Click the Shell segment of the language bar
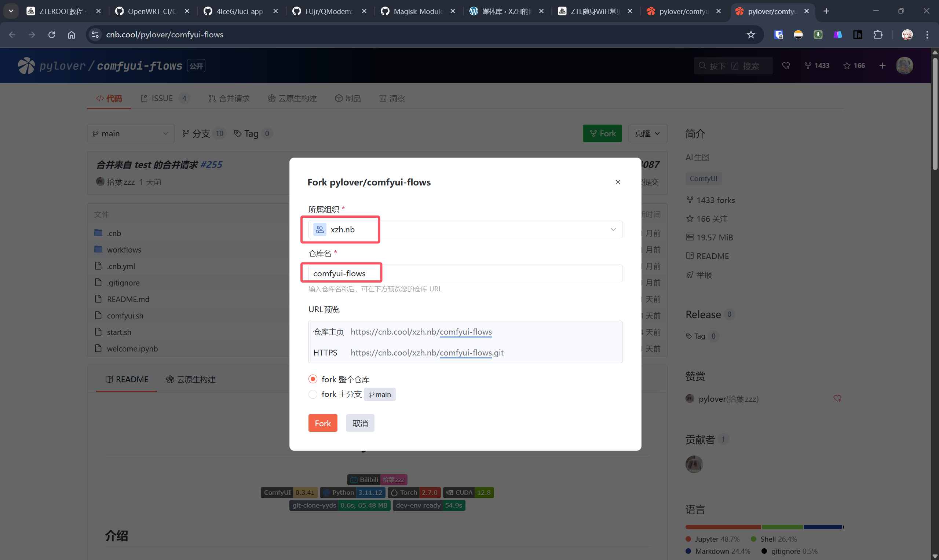Screen dimensions: 939x560 (782, 527)
